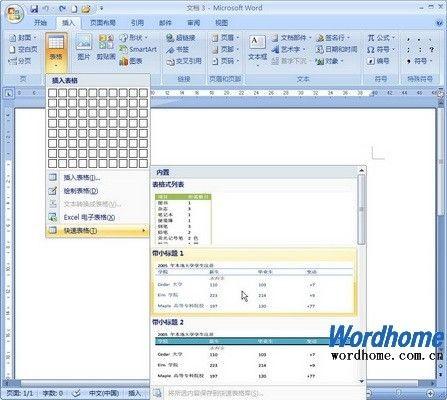Click the Open folder icon in quick access toolbar
Viewport: 447px width, 400px height.
86,9
